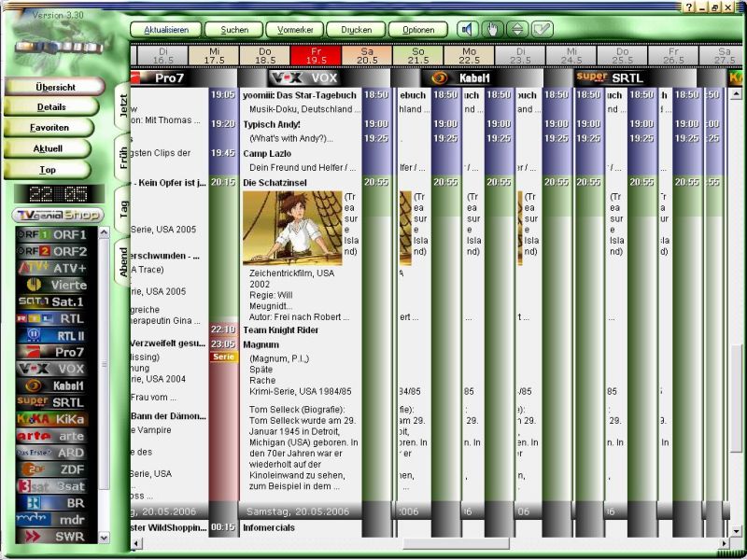Open Vormerker button
This screenshot has width=747, height=560.
(295, 30)
